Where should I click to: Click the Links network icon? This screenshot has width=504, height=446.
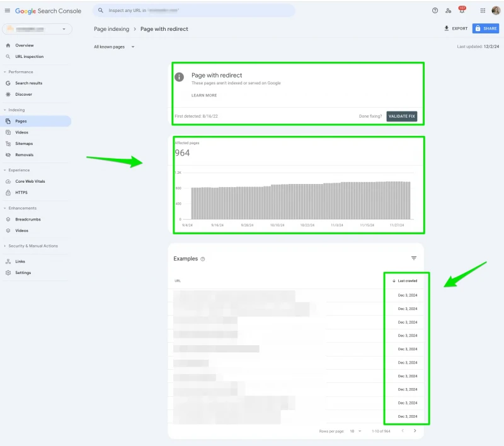8,261
